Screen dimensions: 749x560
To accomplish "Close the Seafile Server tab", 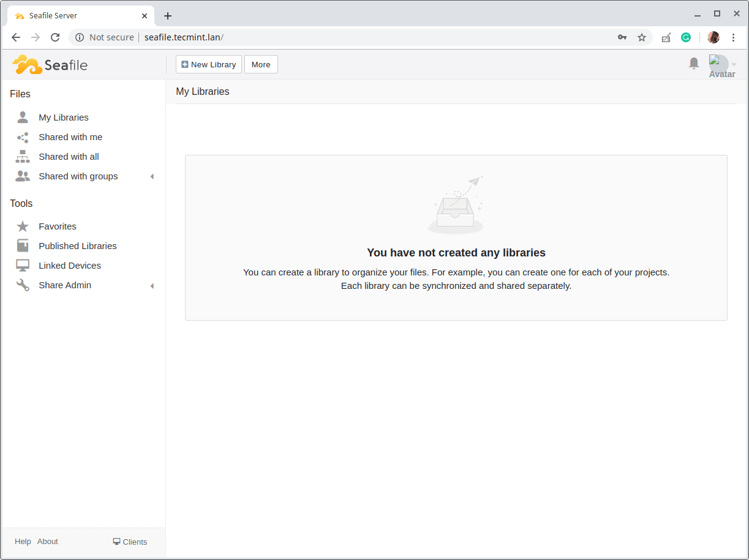I will pos(145,16).
